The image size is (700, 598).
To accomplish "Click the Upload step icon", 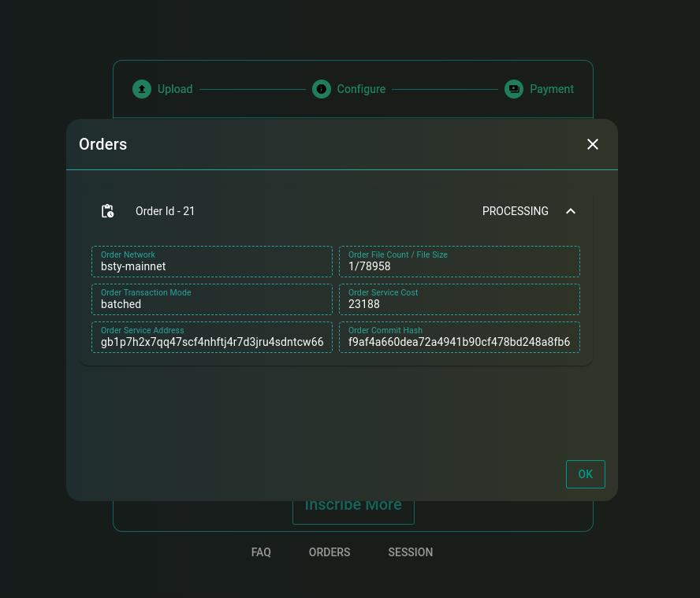I will click(142, 89).
